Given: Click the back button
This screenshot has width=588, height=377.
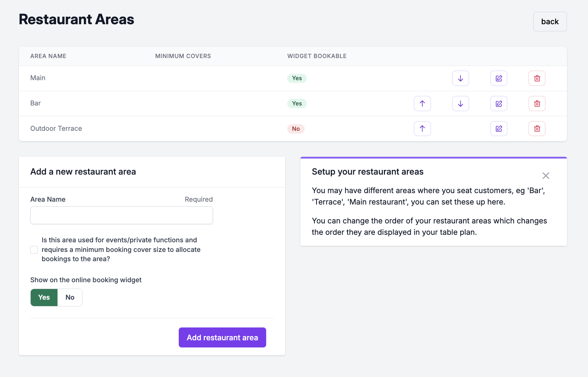Looking at the screenshot, I should (x=550, y=22).
